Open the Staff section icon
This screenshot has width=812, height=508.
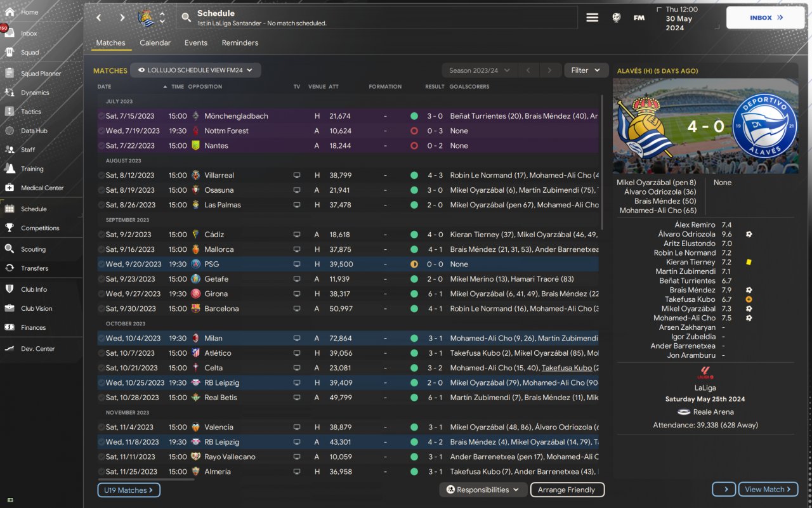click(10, 150)
